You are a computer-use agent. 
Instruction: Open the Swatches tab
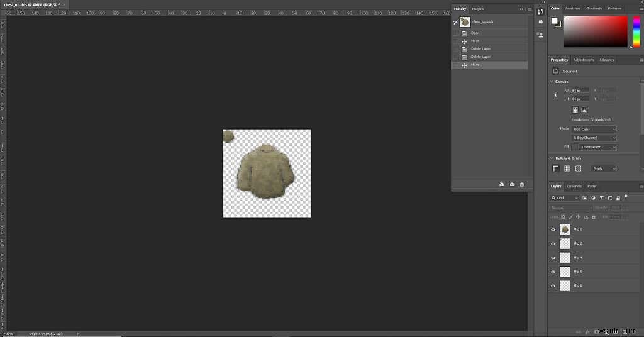pos(572,8)
